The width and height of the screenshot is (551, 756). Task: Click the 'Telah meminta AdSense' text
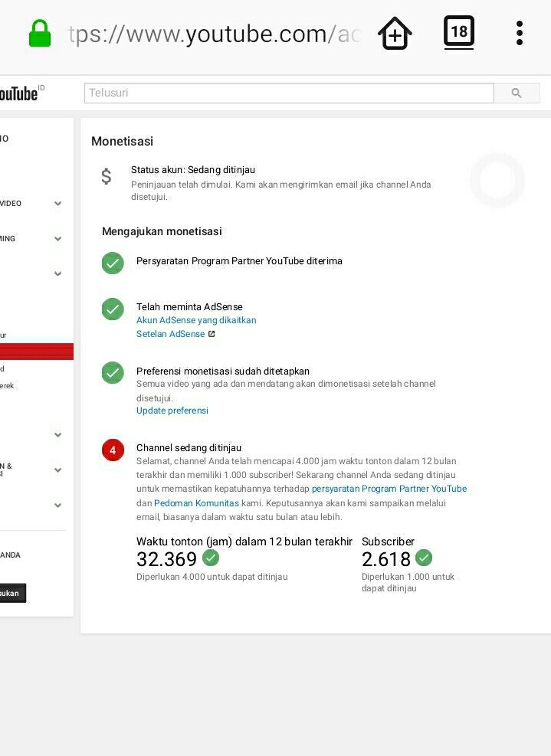click(189, 306)
